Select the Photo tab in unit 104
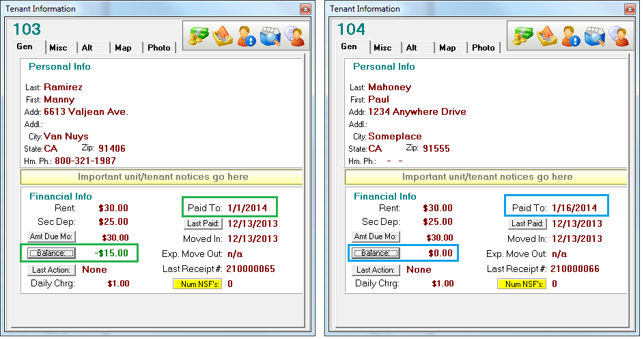This screenshot has width=644, height=339. click(484, 48)
